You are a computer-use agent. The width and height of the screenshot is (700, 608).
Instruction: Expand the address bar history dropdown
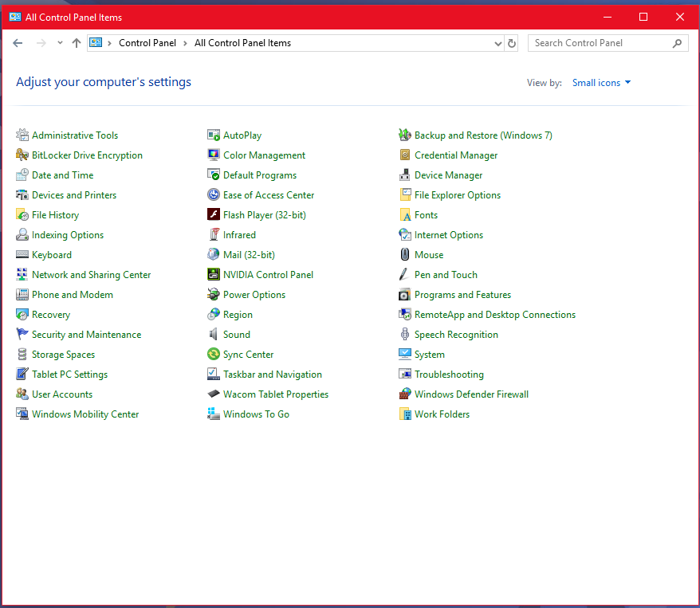pos(498,43)
